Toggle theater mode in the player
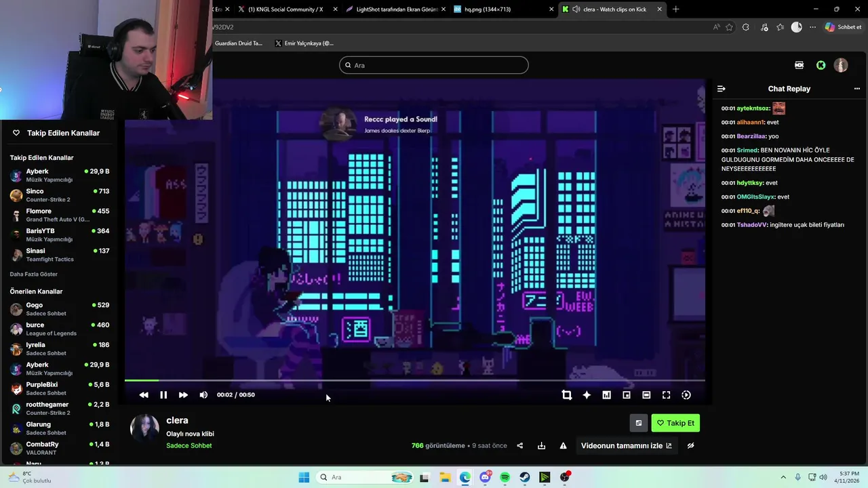The height and width of the screenshot is (488, 868). click(x=646, y=395)
